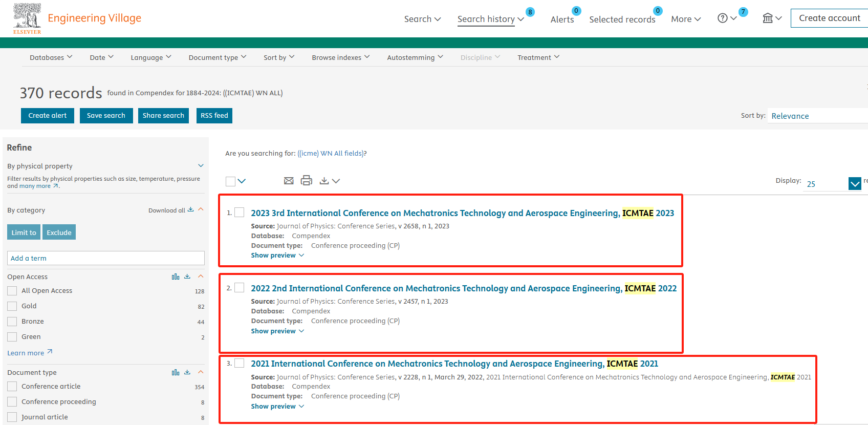Open ICMTAE 2021 conference record title
The width and height of the screenshot is (868, 425).
coord(454,364)
